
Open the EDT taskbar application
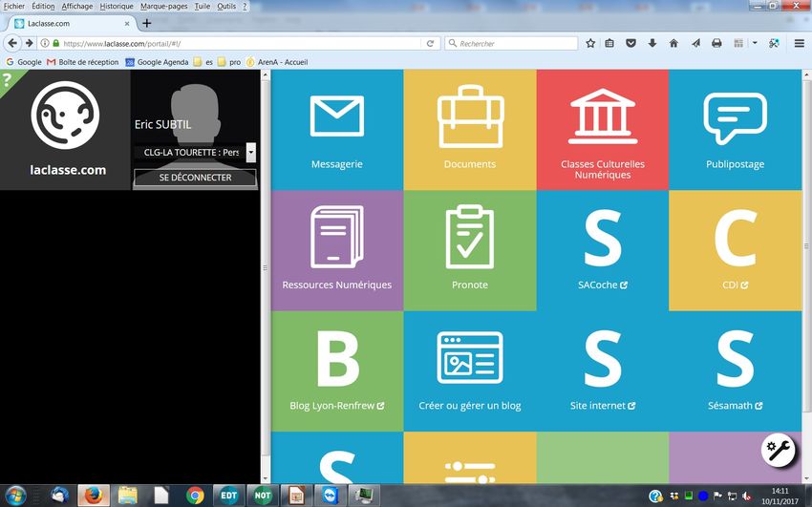[228, 496]
